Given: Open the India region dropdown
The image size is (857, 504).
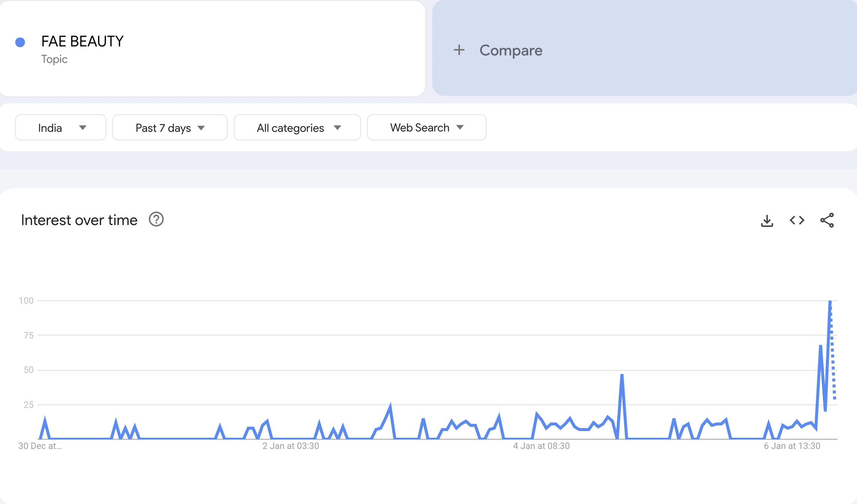Looking at the screenshot, I should click(61, 128).
